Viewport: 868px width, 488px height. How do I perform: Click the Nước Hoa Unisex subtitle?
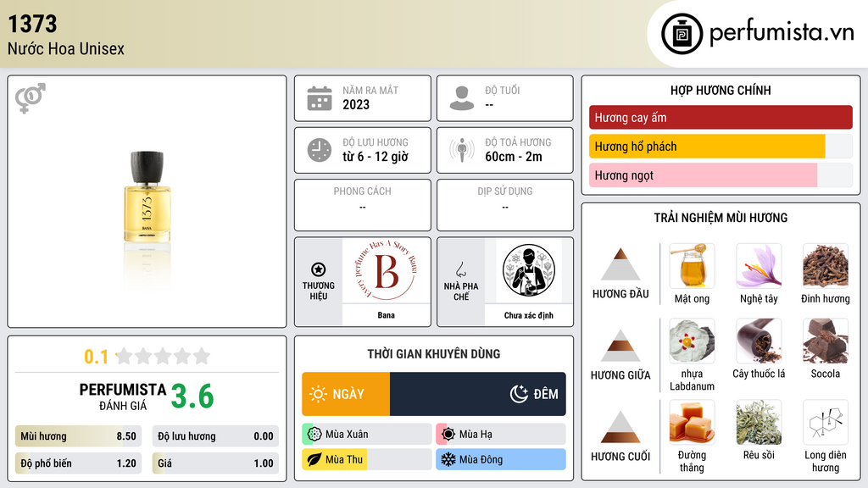[66, 48]
